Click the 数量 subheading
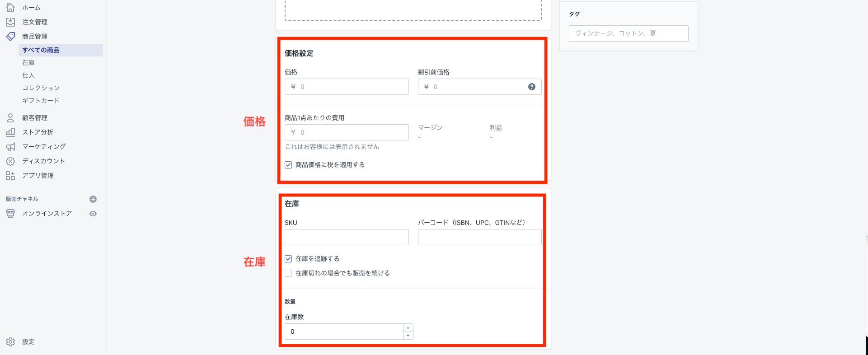 click(290, 302)
